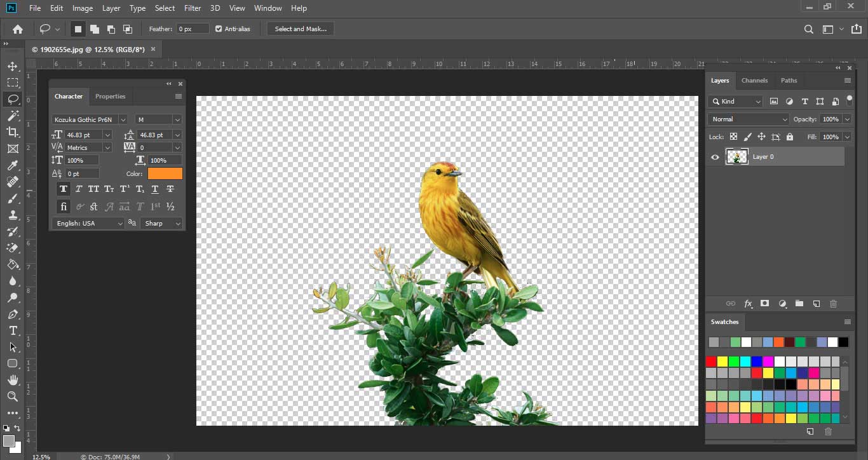Click the Properties tab in the Character panel
Screen dimensions: 868x460
110,96
